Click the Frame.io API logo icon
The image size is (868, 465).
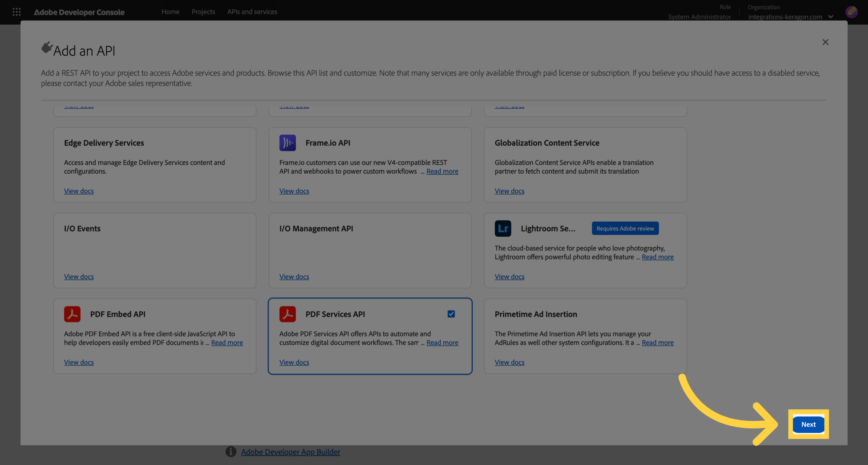287,143
